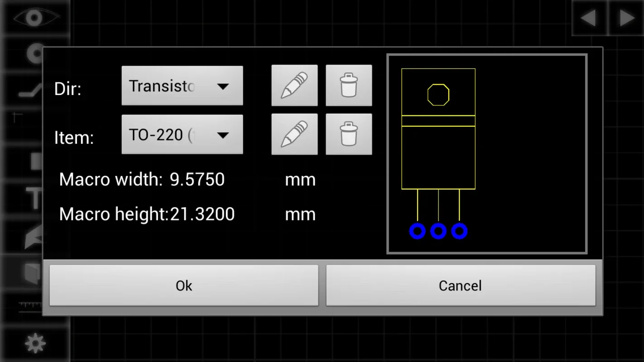
Task: Click the Dir: label
Action: [x=68, y=89]
